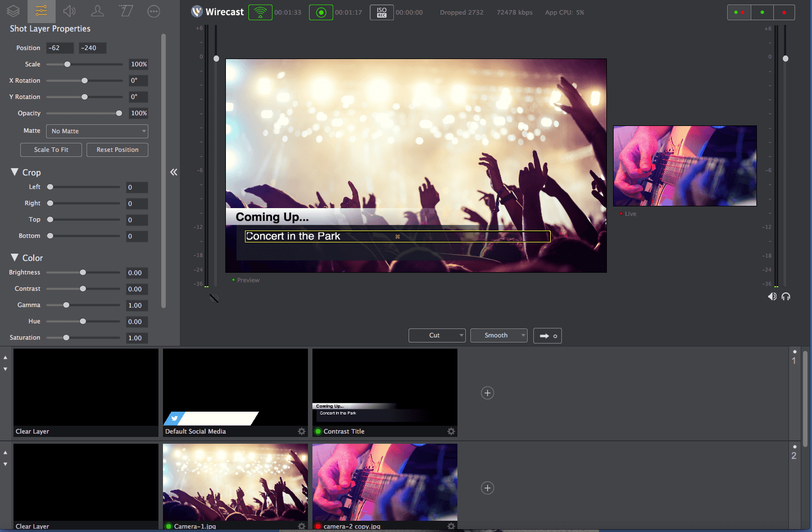
Task: Click the green stream status icon
Action: click(260, 12)
